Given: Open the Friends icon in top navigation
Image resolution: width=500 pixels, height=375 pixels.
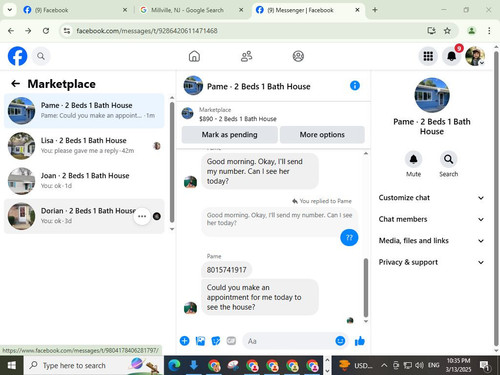Looking at the screenshot, I should click(x=246, y=56).
